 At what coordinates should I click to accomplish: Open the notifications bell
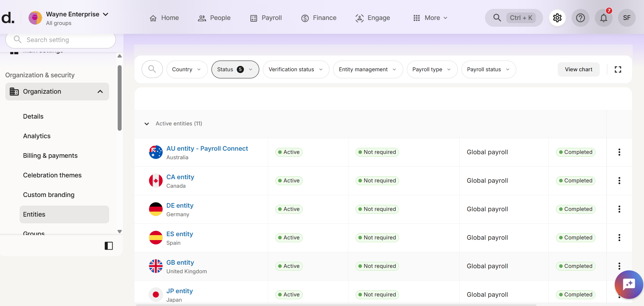coord(603,18)
